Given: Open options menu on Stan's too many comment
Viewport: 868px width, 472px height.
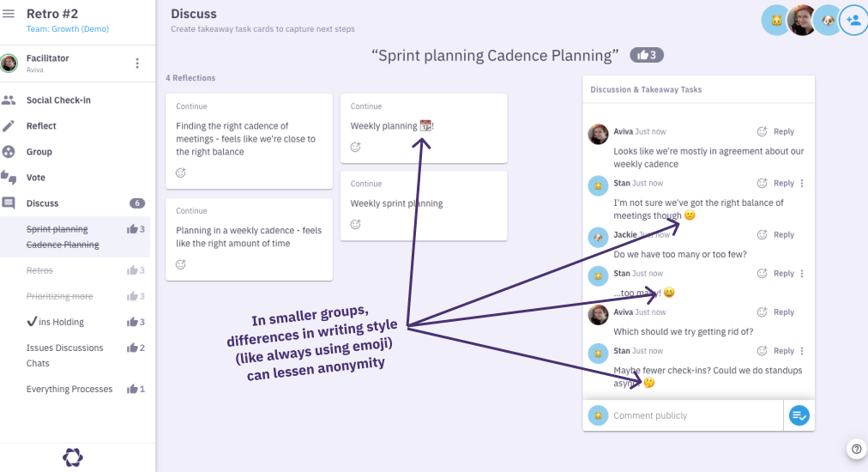Looking at the screenshot, I should 803,274.
